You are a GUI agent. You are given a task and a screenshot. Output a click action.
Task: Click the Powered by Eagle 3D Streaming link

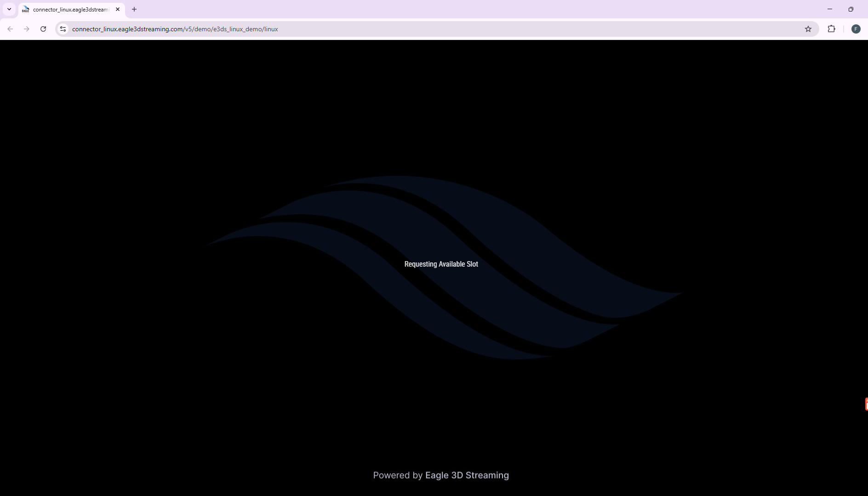tap(440, 475)
